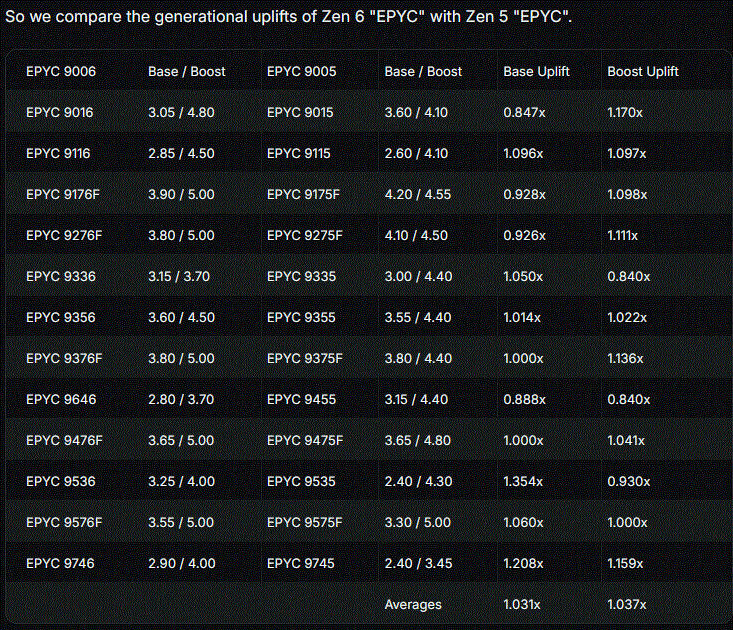
Task: Click the EPYC 9646 cell
Action: click(x=61, y=400)
